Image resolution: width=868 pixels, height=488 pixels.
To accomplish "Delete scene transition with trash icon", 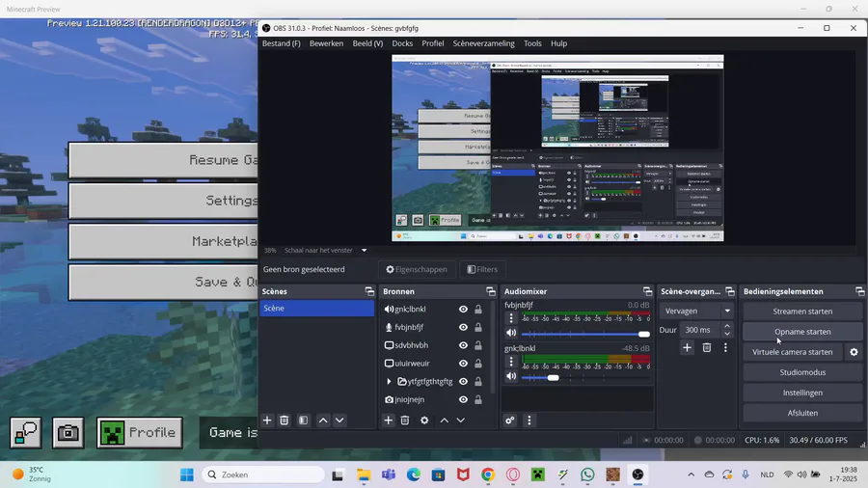I will click(x=707, y=347).
